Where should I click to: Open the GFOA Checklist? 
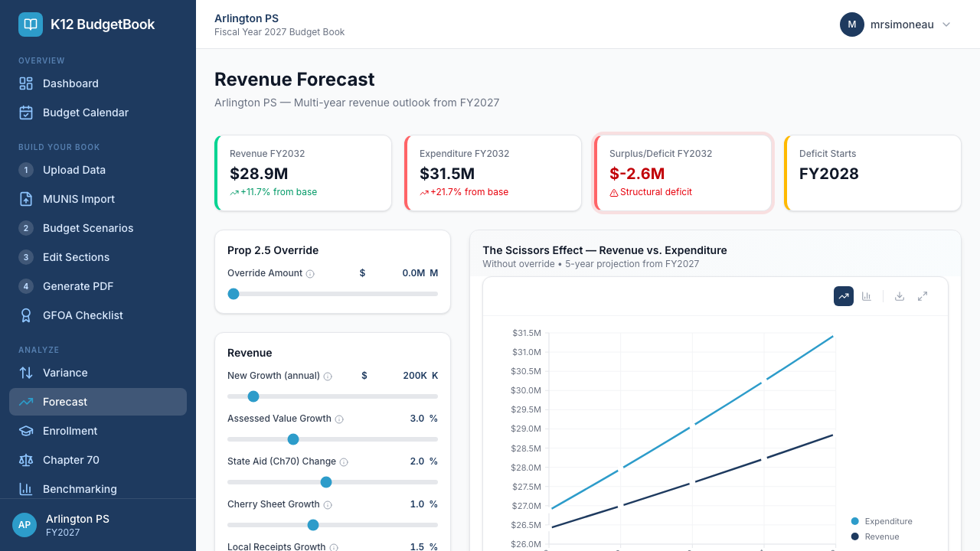coord(83,315)
